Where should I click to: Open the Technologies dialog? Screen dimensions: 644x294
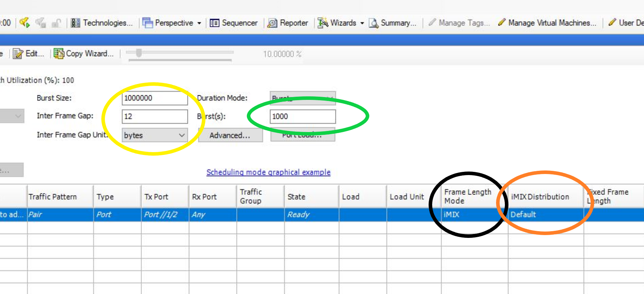click(x=102, y=23)
